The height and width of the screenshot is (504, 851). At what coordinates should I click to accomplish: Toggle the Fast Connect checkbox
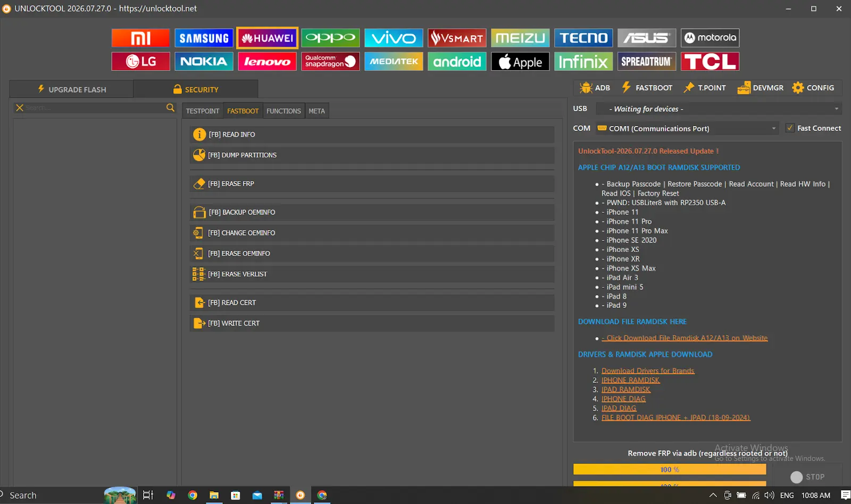tap(790, 128)
